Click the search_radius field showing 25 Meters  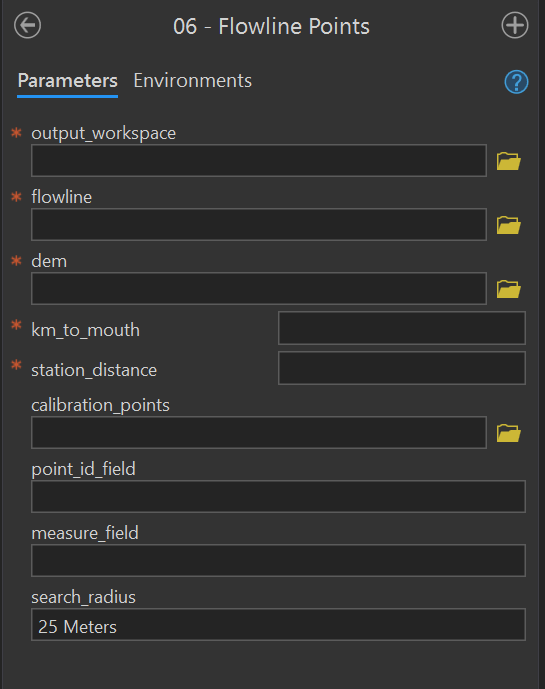pos(278,624)
